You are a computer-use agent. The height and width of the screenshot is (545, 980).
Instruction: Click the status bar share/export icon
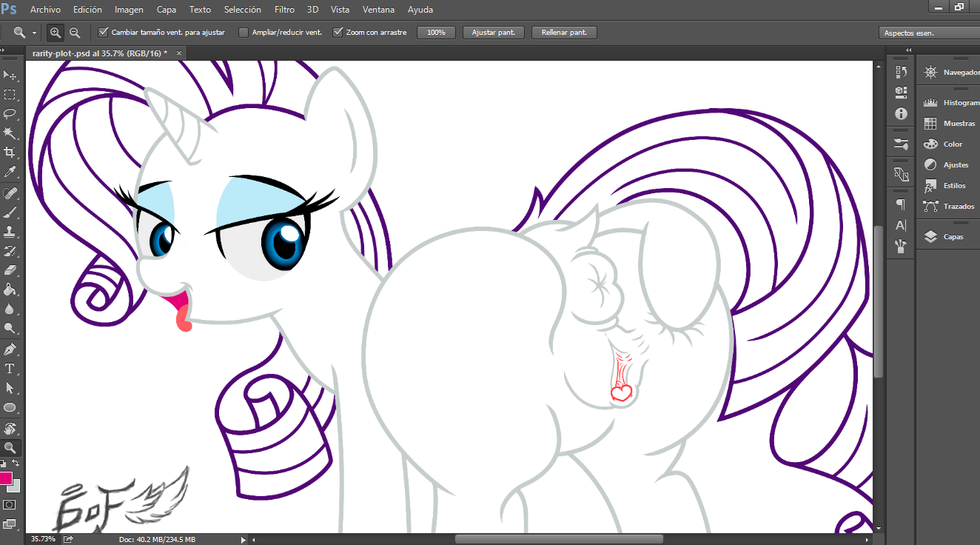coord(69,539)
